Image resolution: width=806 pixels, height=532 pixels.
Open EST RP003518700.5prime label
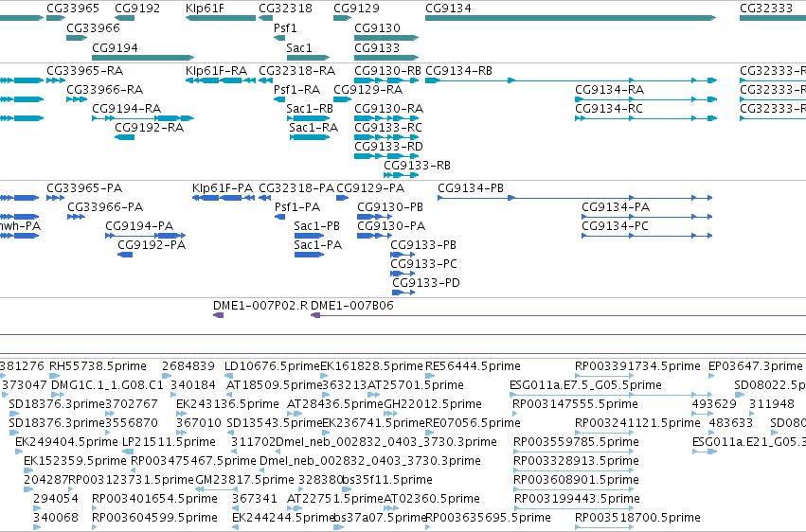point(637,518)
